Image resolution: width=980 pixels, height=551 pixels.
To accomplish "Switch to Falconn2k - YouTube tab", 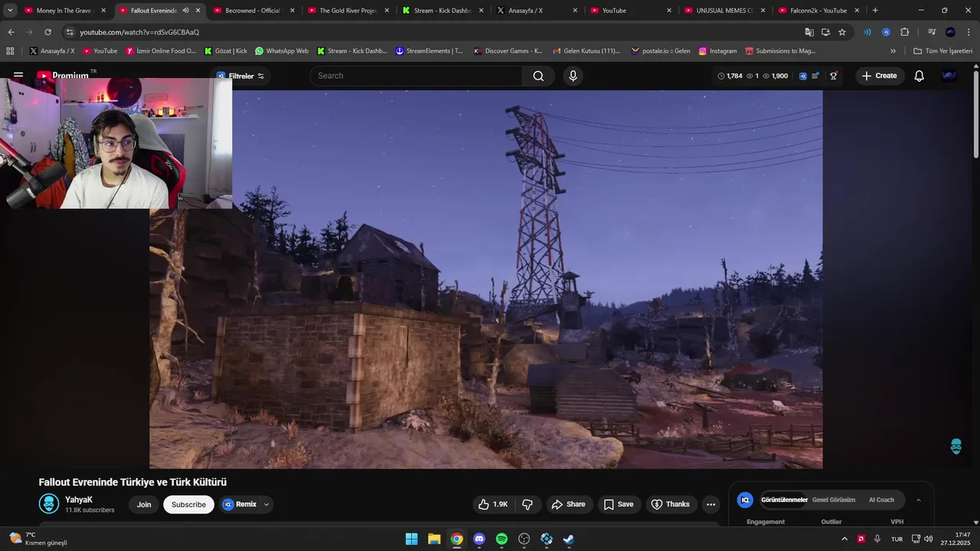I will coord(818,11).
